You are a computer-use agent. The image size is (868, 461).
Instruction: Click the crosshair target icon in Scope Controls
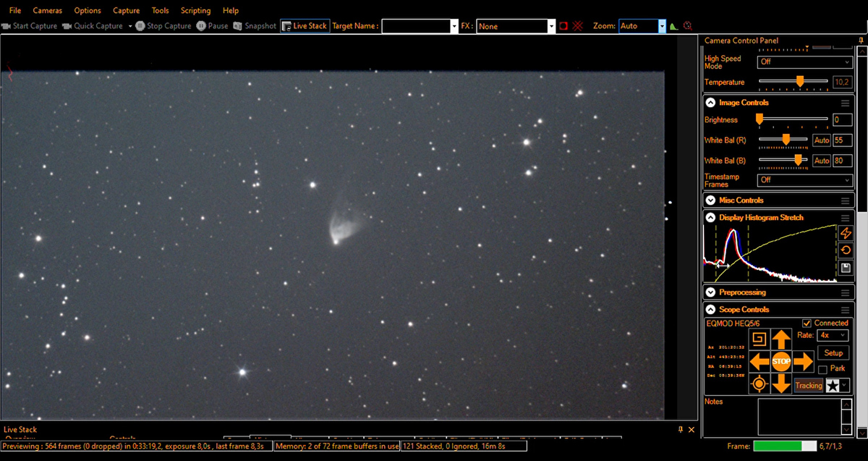(759, 384)
